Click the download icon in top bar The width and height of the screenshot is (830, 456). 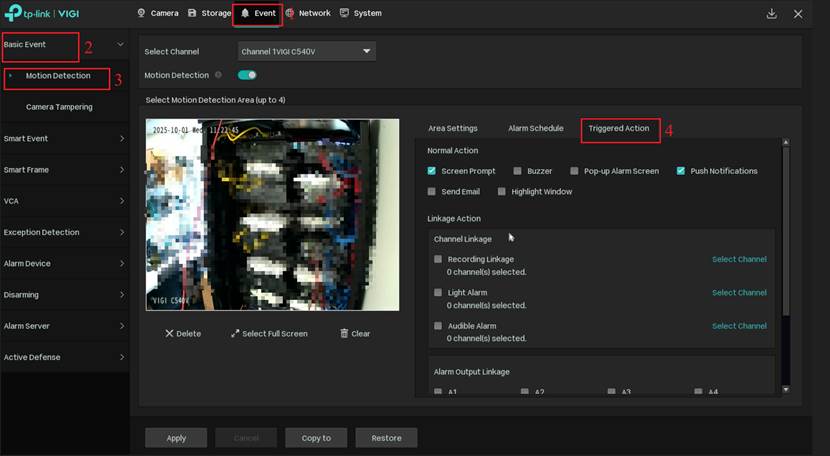click(x=771, y=14)
